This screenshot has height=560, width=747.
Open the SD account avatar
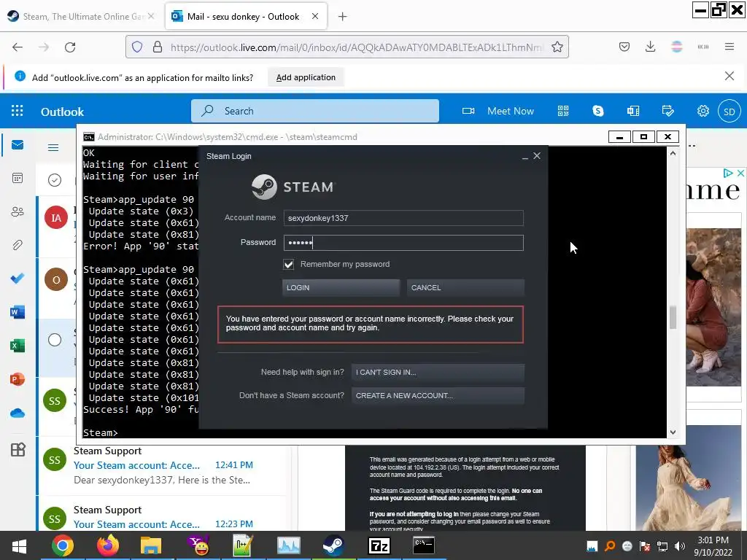[729, 112]
